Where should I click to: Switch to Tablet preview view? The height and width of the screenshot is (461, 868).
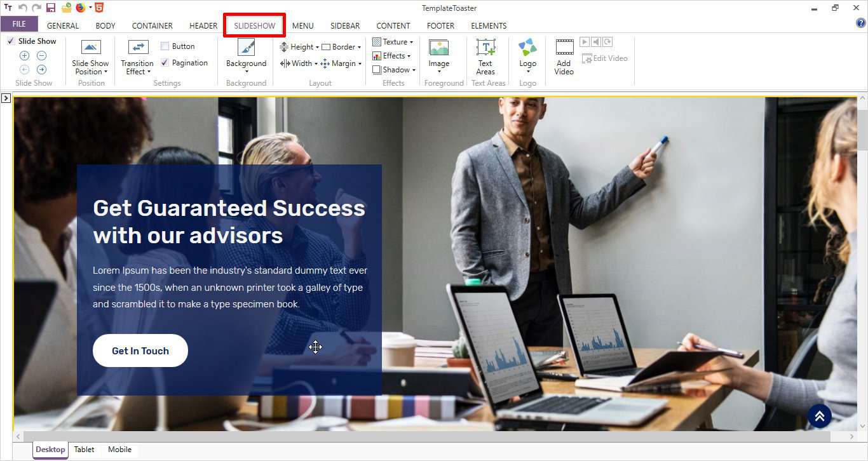click(84, 450)
